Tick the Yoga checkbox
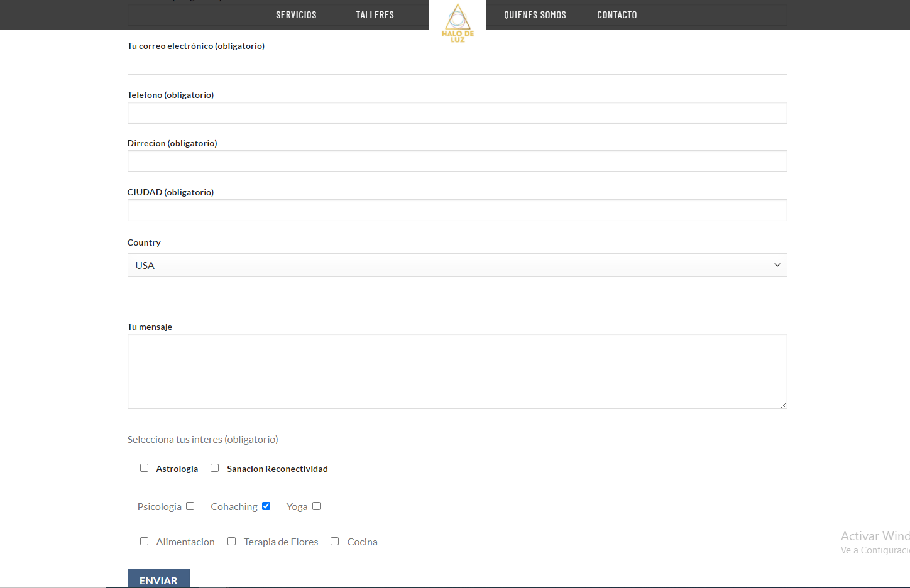910x588 pixels. (316, 506)
